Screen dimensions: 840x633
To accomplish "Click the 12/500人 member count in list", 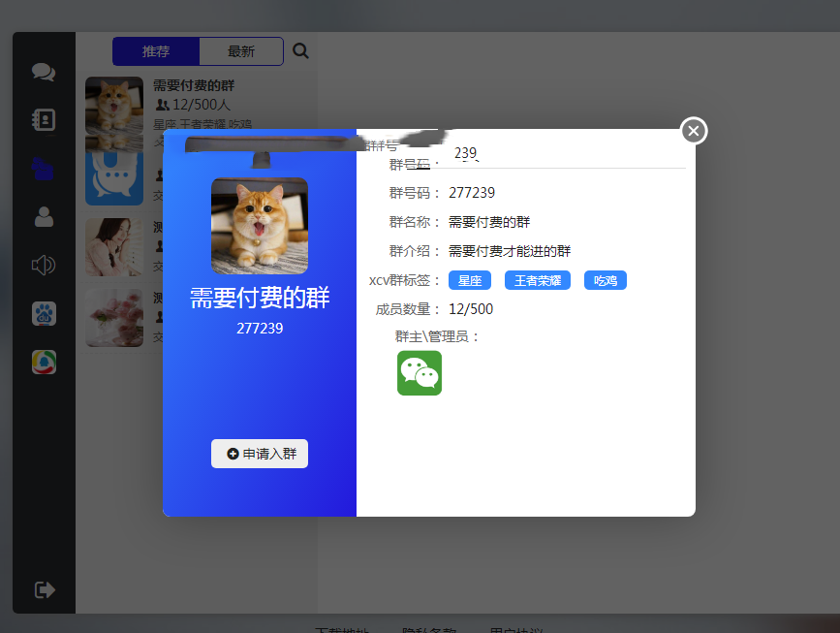I will click(193, 105).
